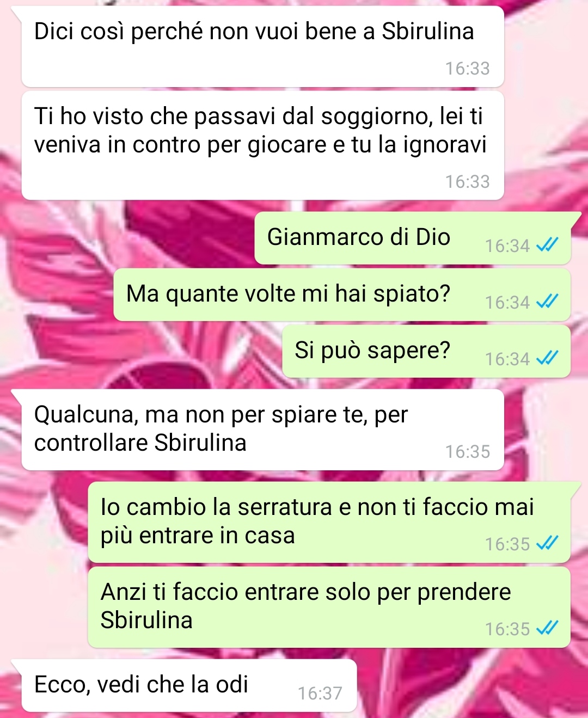Tap 16:35 timestamp on 'Qualcuna' message
The image size is (588, 718).
pyautogui.click(x=467, y=451)
